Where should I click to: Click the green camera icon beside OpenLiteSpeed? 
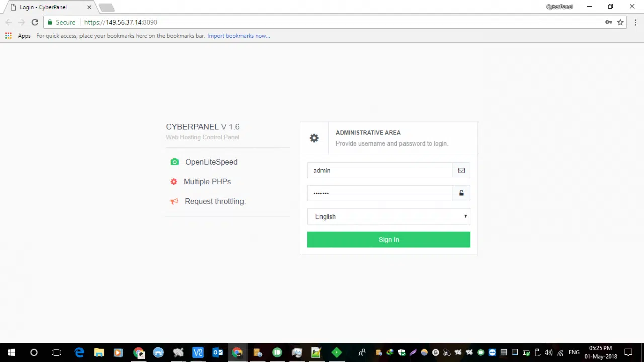[x=174, y=162]
